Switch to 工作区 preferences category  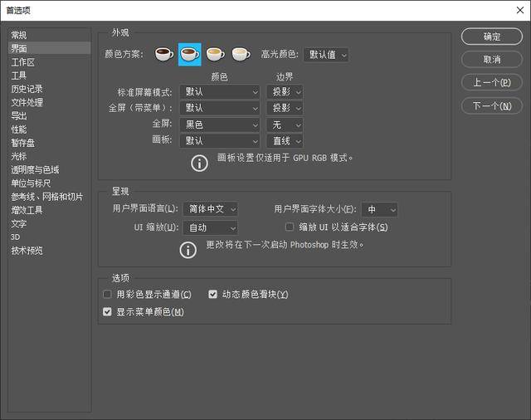(x=23, y=62)
